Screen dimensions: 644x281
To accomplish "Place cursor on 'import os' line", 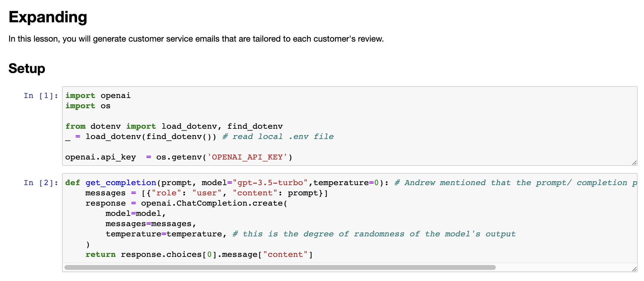I will click(x=88, y=106).
